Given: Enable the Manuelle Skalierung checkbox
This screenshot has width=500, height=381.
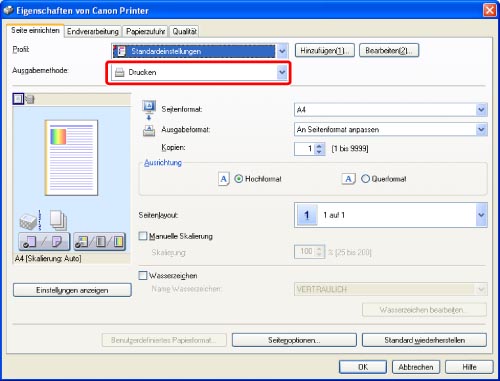Looking at the screenshot, I should coord(143,236).
